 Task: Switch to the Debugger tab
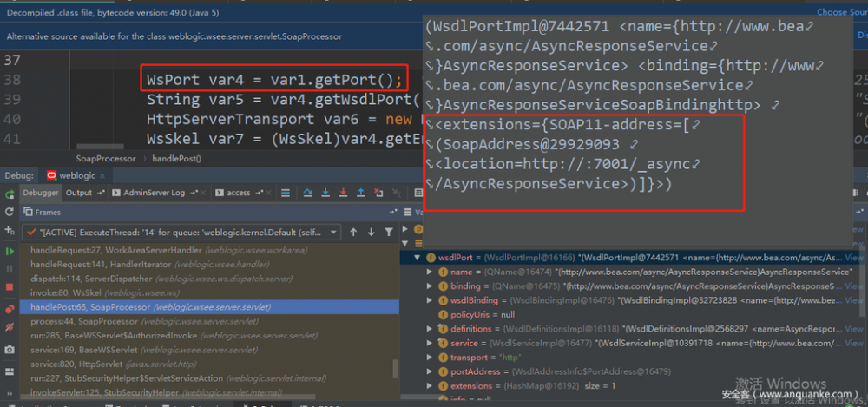40,193
